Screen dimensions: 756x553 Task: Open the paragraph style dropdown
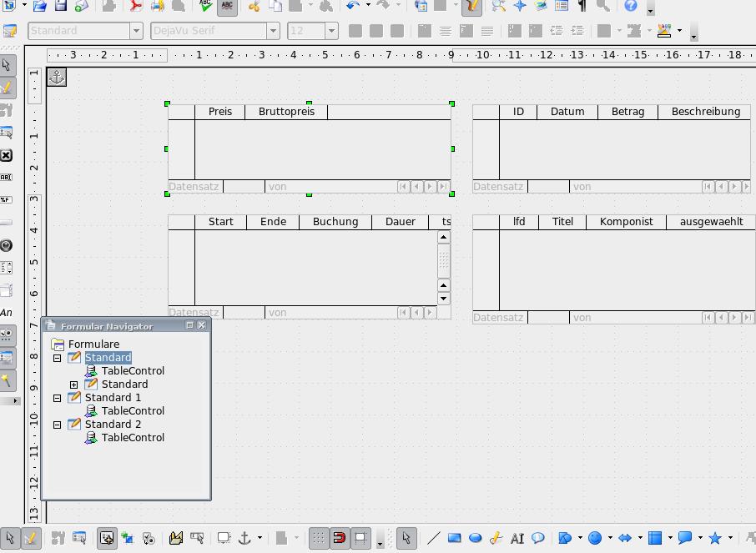[x=136, y=31]
